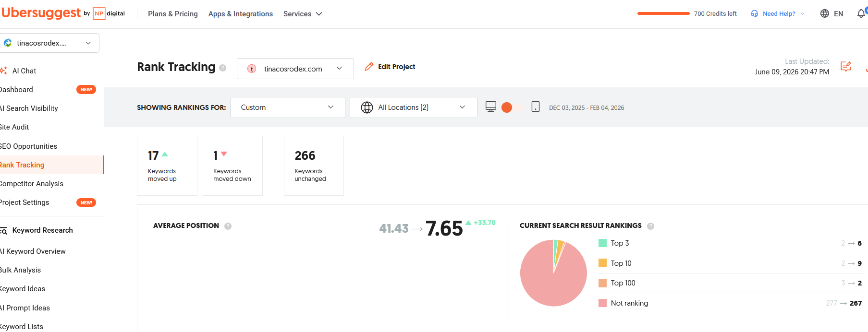This screenshot has height=332, width=868.
Task: Click the notes edit icon near Last Updated
Action: 846,67
